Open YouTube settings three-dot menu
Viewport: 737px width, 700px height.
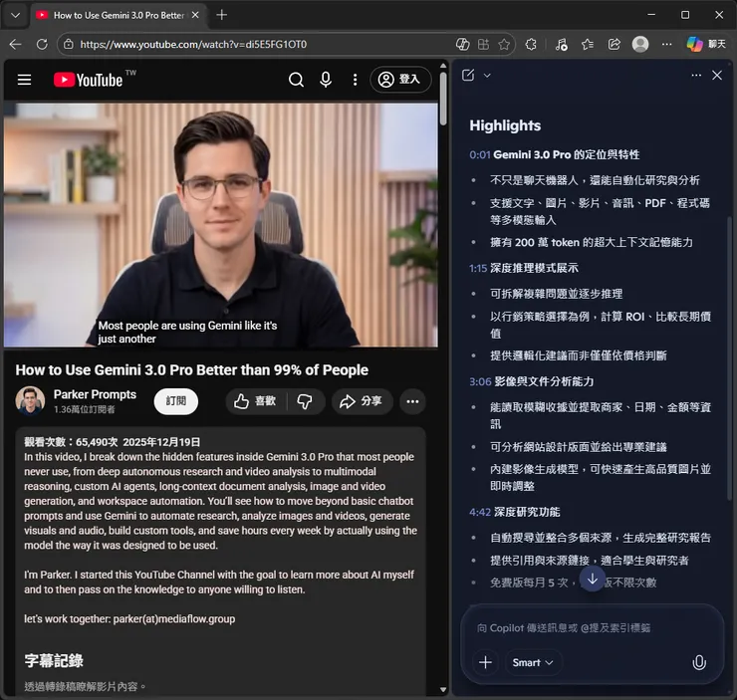355,80
